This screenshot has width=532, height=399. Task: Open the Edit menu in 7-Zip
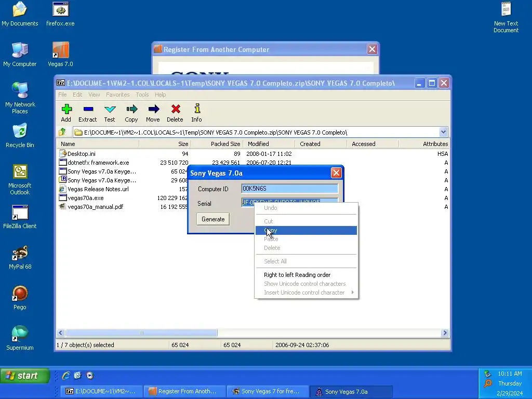click(x=77, y=95)
